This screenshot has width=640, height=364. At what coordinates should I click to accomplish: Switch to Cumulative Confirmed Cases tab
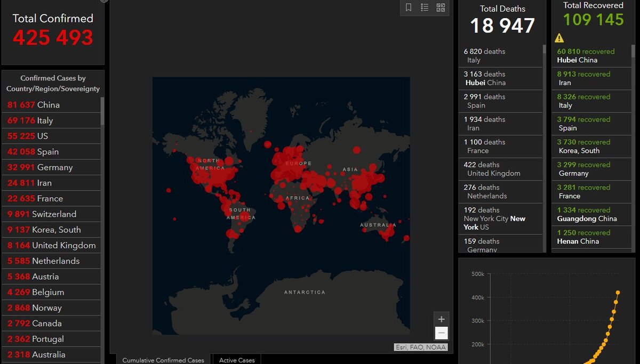(x=163, y=360)
